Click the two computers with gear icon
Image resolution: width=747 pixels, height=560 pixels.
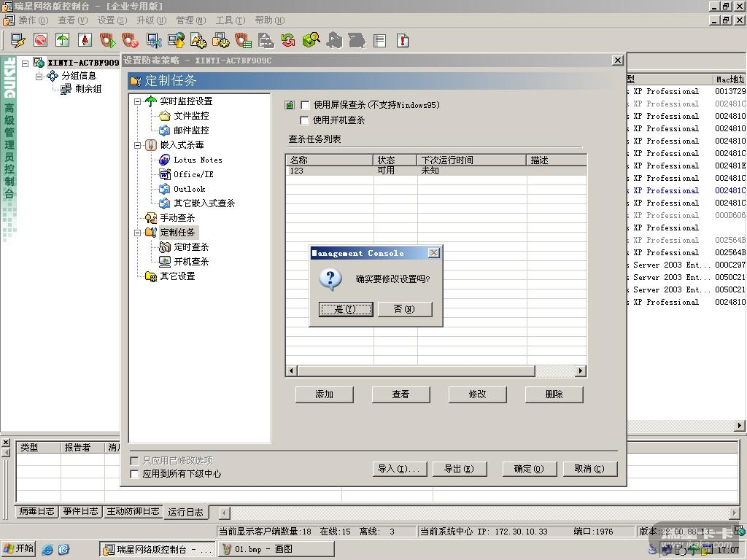(220, 41)
